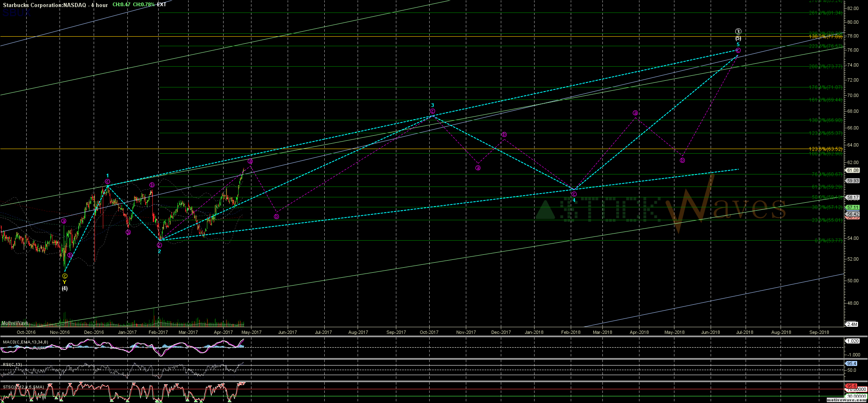Click the 95.4 RSI value tag
The image size is (868, 403).
click(x=852, y=363)
